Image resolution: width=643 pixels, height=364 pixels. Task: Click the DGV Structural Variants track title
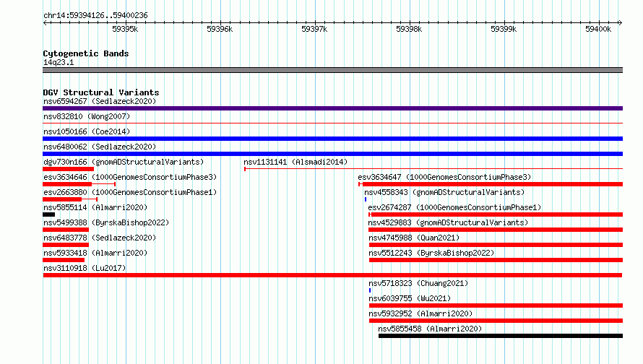click(x=101, y=92)
